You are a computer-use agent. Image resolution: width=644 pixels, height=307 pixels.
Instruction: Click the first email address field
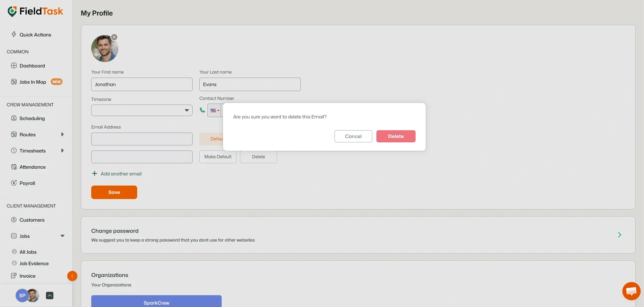point(142,139)
